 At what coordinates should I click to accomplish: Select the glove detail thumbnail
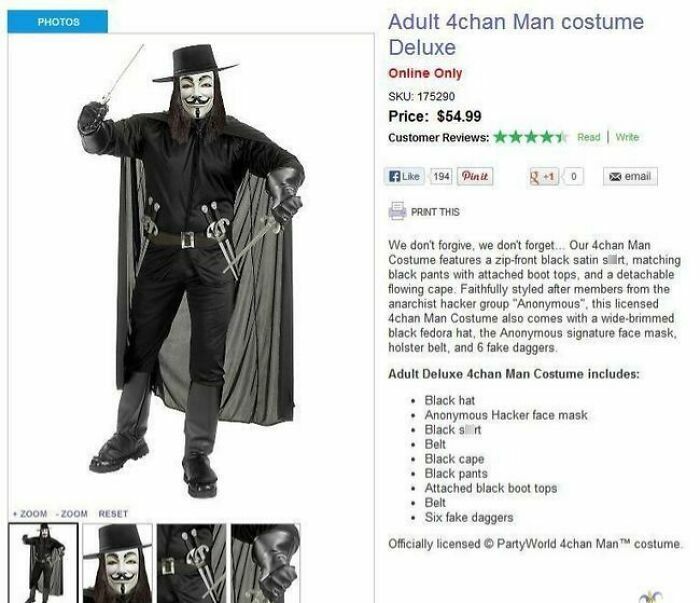[x=265, y=562]
